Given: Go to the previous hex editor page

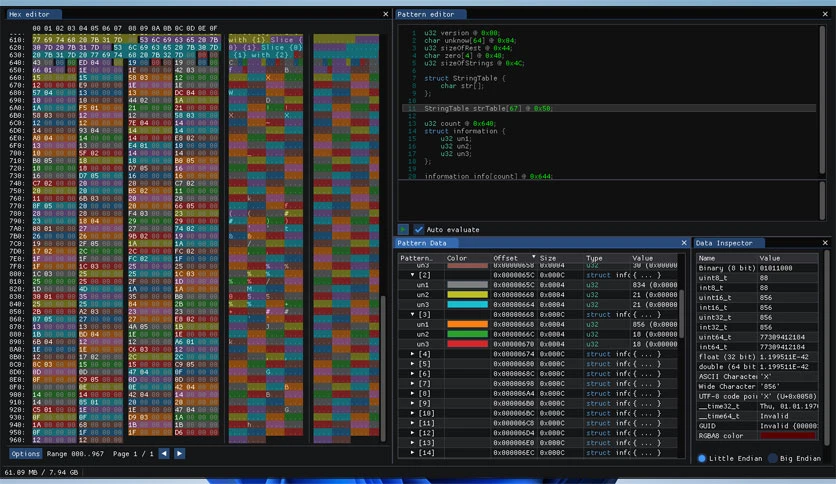Looking at the screenshot, I should [x=164, y=454].
